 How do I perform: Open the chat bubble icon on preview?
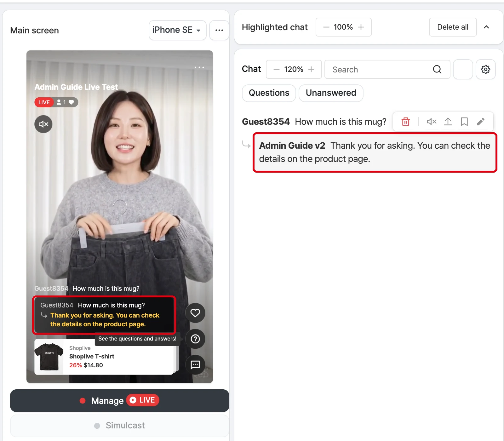pos(195,365)
